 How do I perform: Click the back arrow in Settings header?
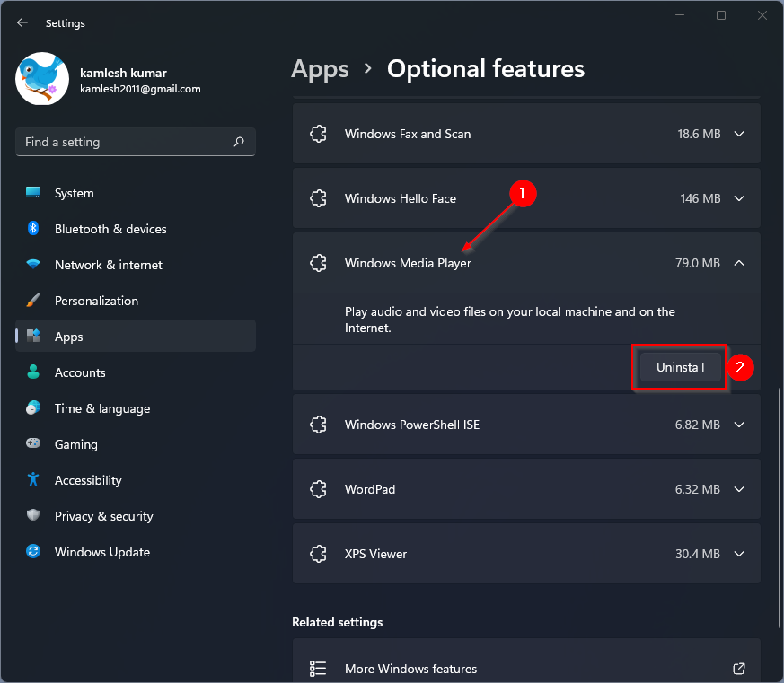tap(22, 23)
